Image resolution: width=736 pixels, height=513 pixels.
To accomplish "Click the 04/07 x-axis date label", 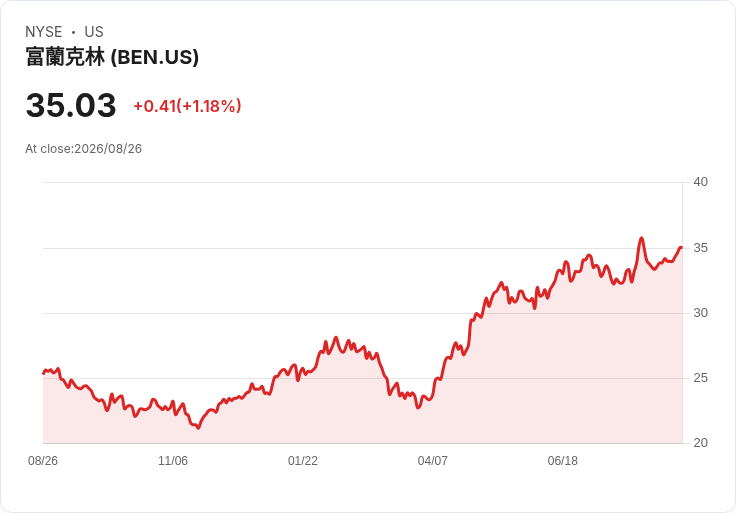I will pos(432,461).
